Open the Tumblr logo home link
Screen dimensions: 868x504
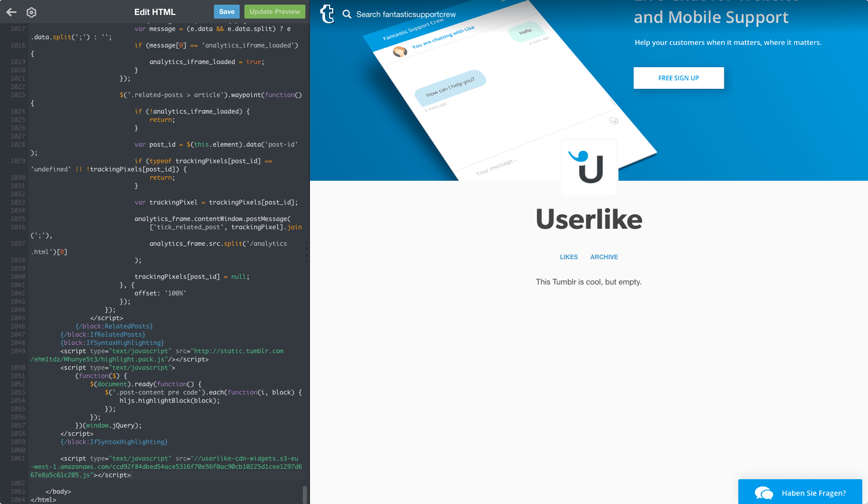pos(327,14)
